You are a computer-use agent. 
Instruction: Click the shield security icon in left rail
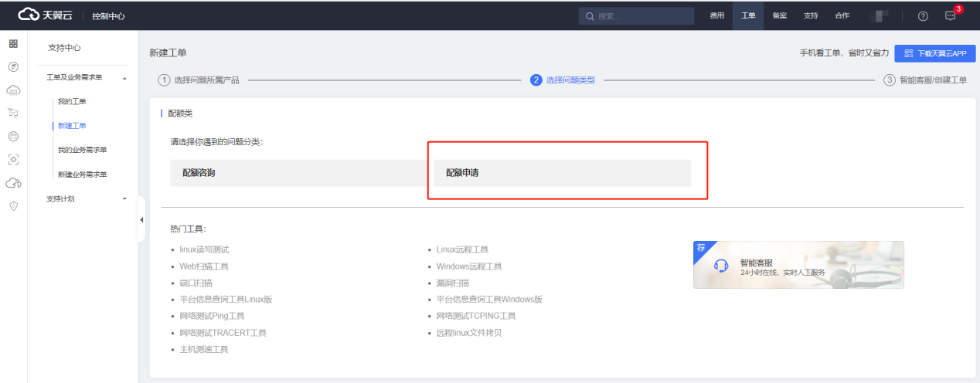pyautogui.click(x=13, y=206)
